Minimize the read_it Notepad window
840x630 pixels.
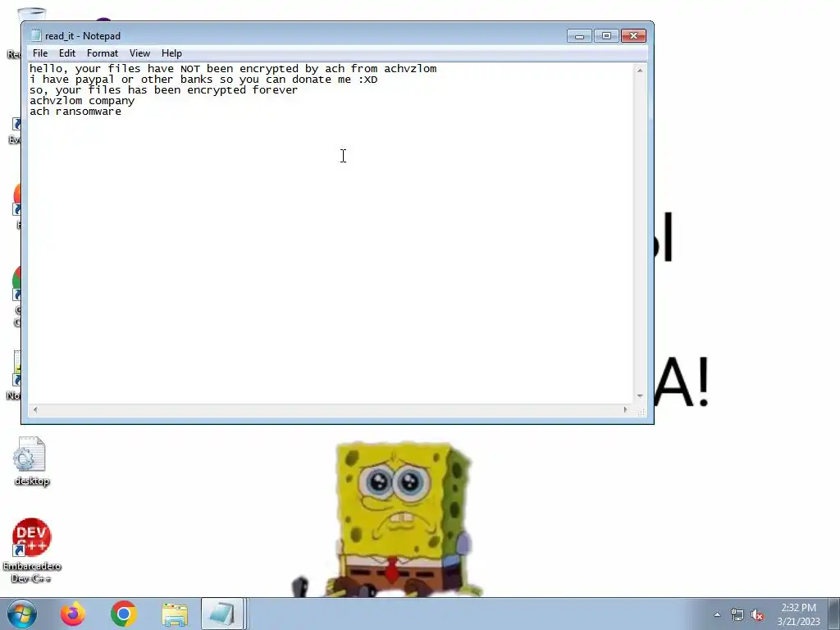pyautogui.click(x=579, y=36)
